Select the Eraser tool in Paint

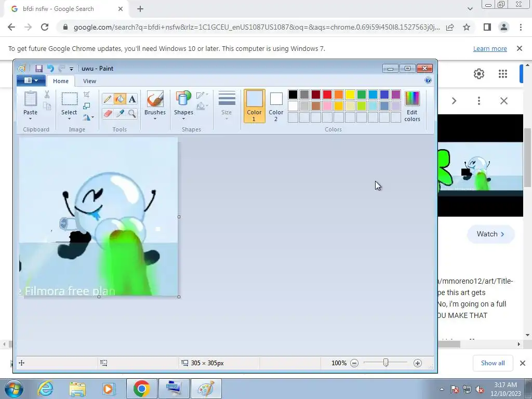pyautogui.click(x=107, y=113)
